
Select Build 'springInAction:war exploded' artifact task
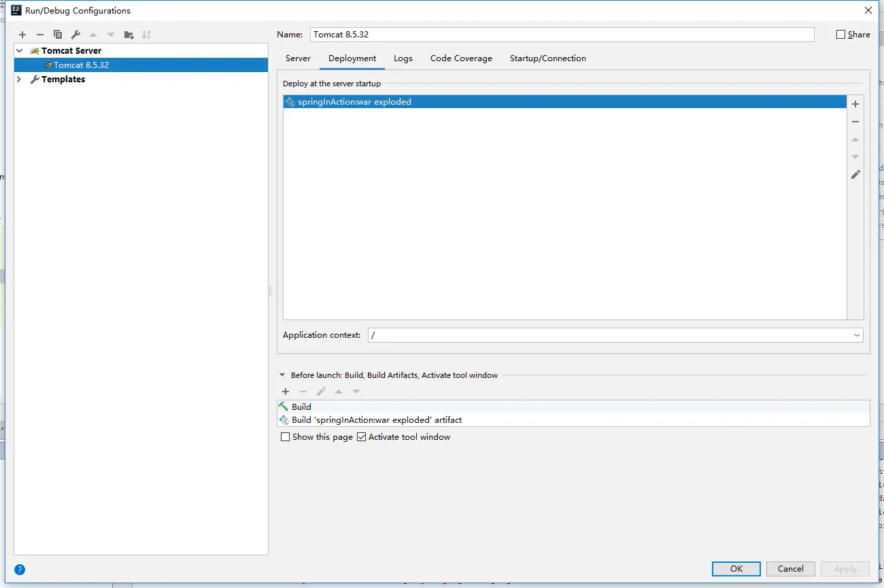pyautogui.click(x=574, y=420)
